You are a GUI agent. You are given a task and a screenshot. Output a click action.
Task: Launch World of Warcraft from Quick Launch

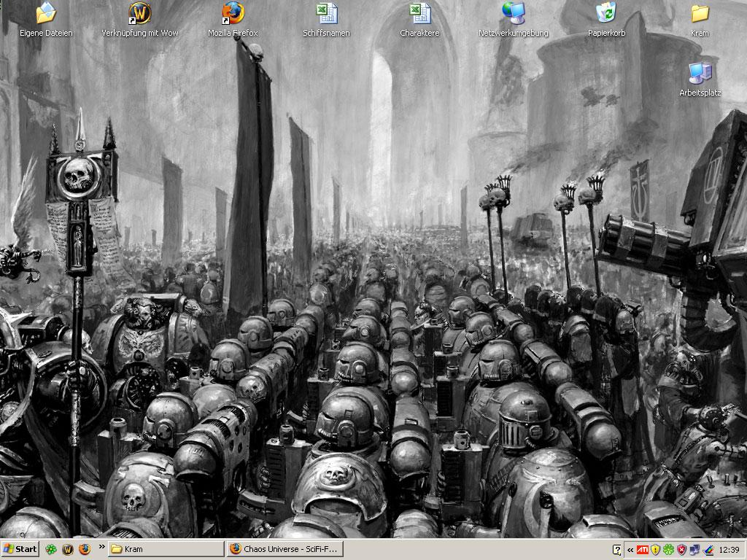click(x=68, y=549)
